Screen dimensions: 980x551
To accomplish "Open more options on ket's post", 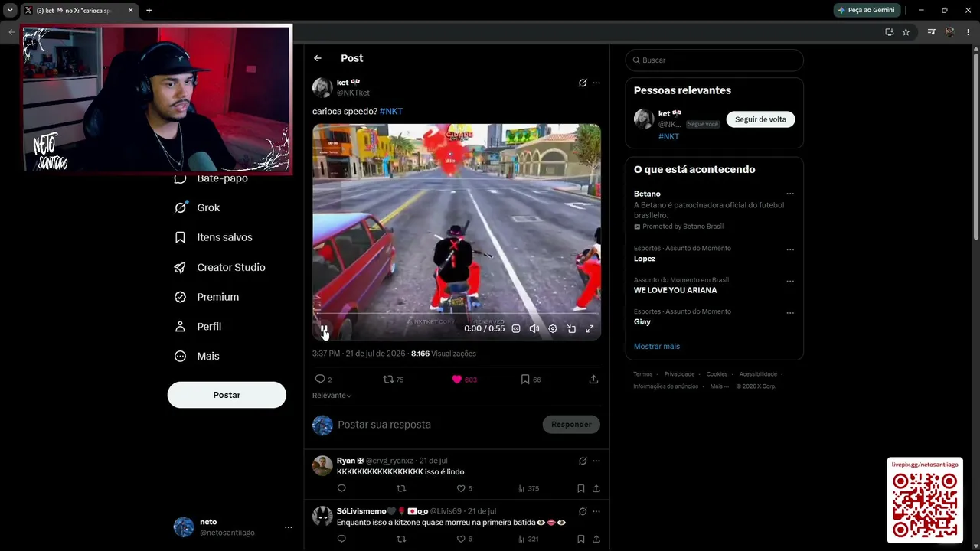I will (596, 83).
